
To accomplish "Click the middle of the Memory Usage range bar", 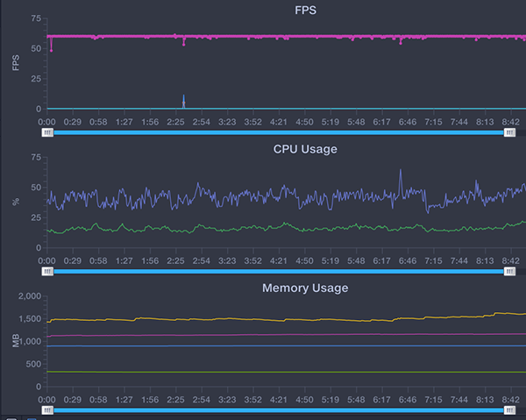I will [x=278, y=409].
